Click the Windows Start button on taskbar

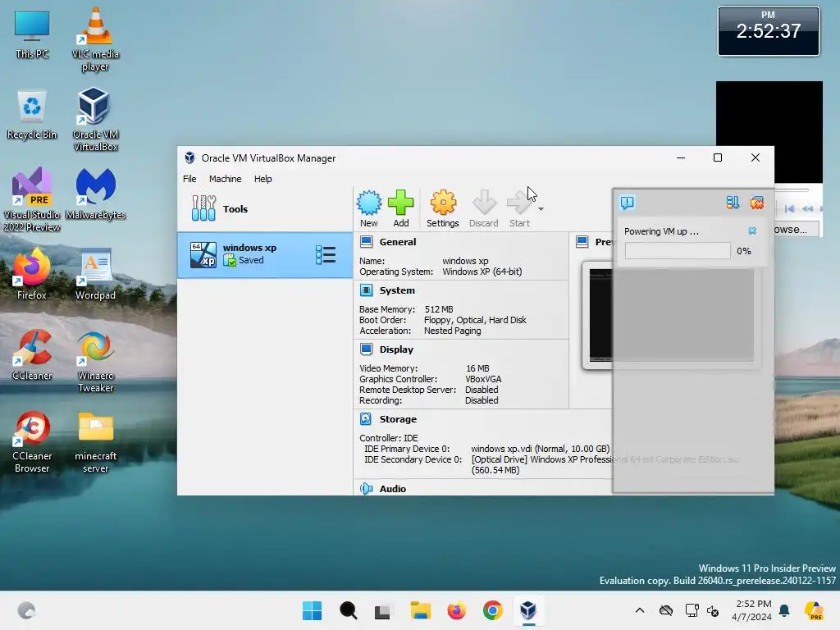[x=312, y=610]
